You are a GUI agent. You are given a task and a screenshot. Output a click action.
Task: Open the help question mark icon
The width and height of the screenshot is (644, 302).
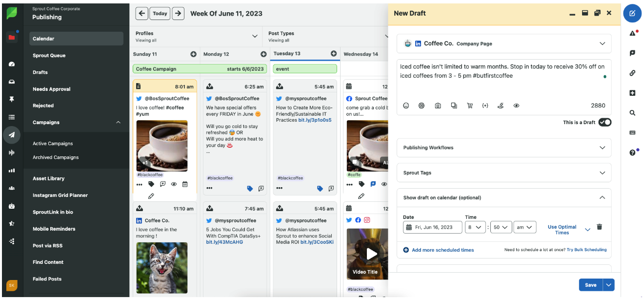point(632,152)
